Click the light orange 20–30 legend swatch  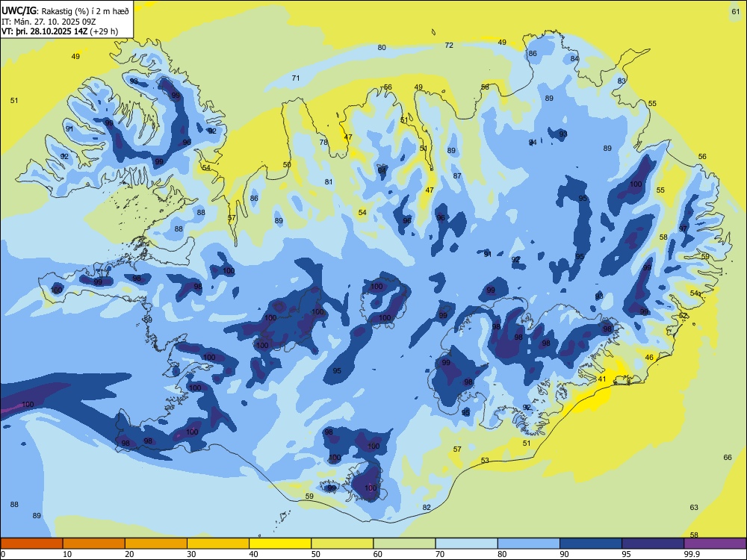click(x=156, y=544)
